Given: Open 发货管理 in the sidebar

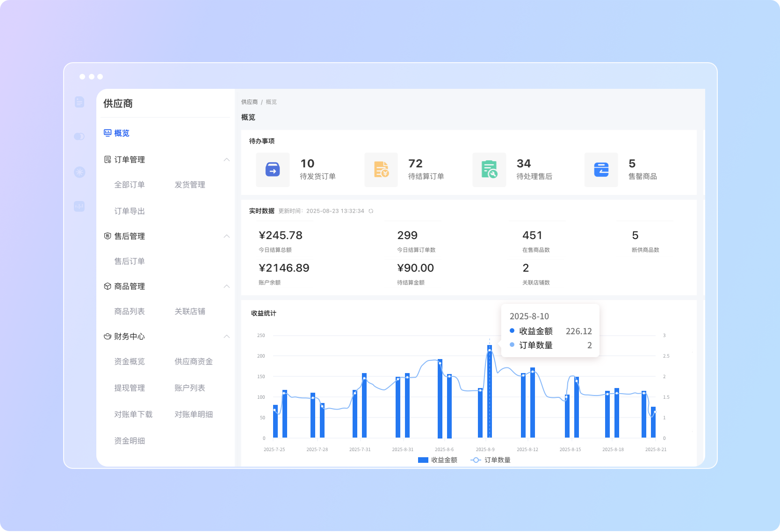Looking at the screenshot, I should pyautogui.click(x=189, y=185).
